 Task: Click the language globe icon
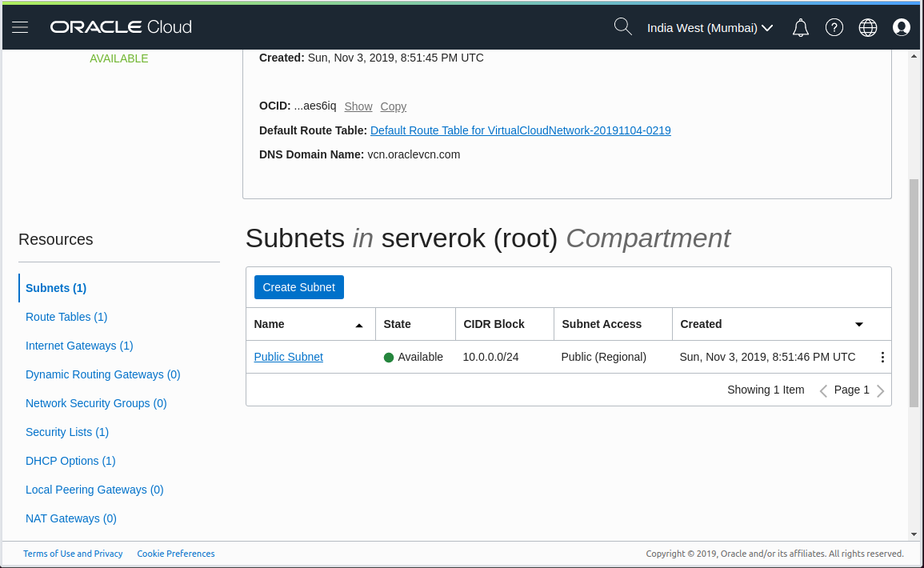click(x=867, y=27)
